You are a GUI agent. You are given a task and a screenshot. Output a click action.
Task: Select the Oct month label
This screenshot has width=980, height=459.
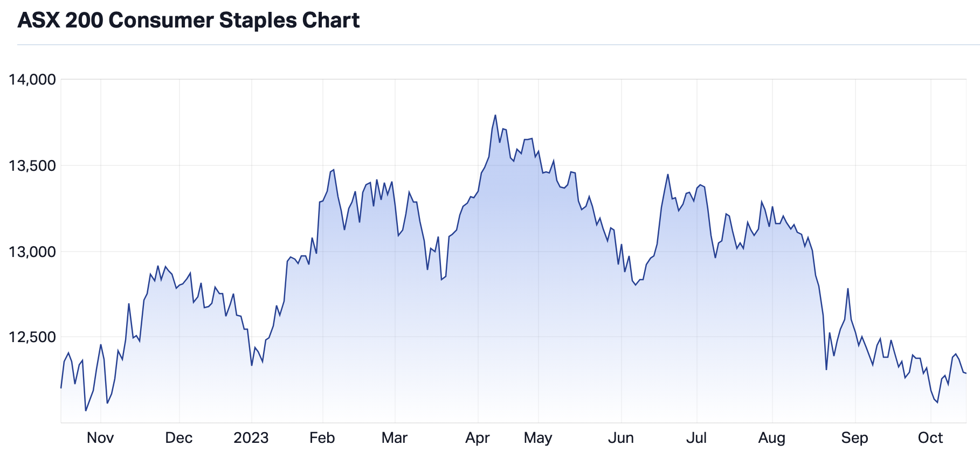click(x=930, y=438)
